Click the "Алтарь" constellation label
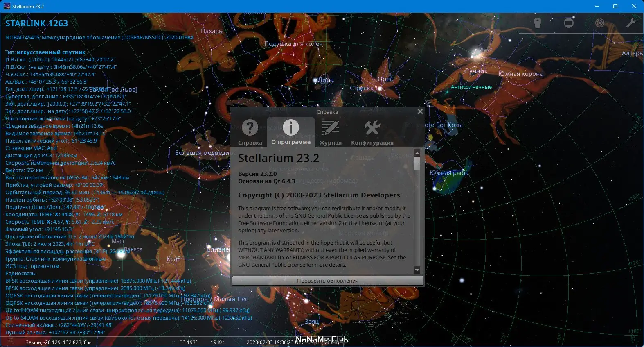This screenshot has height=347, width=644. (632, 53)
